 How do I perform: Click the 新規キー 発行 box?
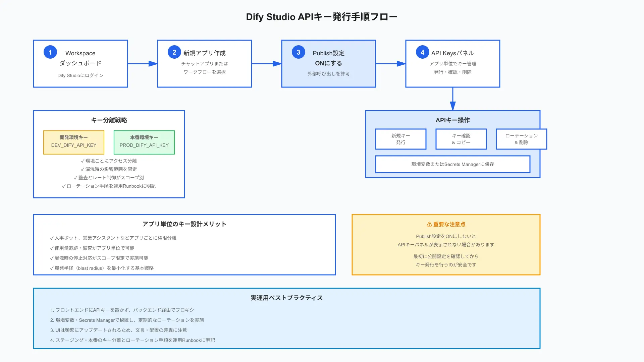click(401, 139)
